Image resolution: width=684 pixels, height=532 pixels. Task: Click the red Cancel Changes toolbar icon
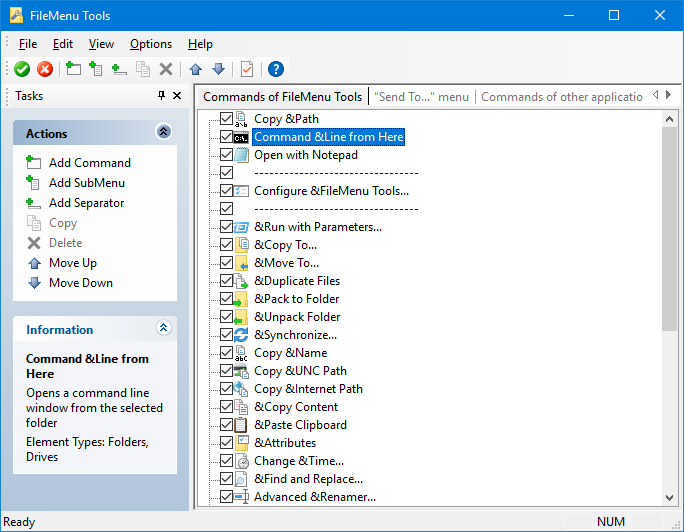tap(45, 69)
